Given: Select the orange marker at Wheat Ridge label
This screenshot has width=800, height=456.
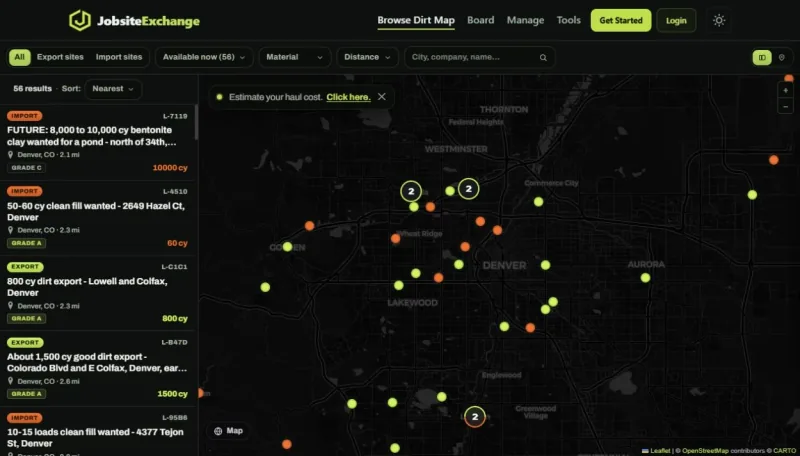Looking at the screenshot, I should click(395, 238).
